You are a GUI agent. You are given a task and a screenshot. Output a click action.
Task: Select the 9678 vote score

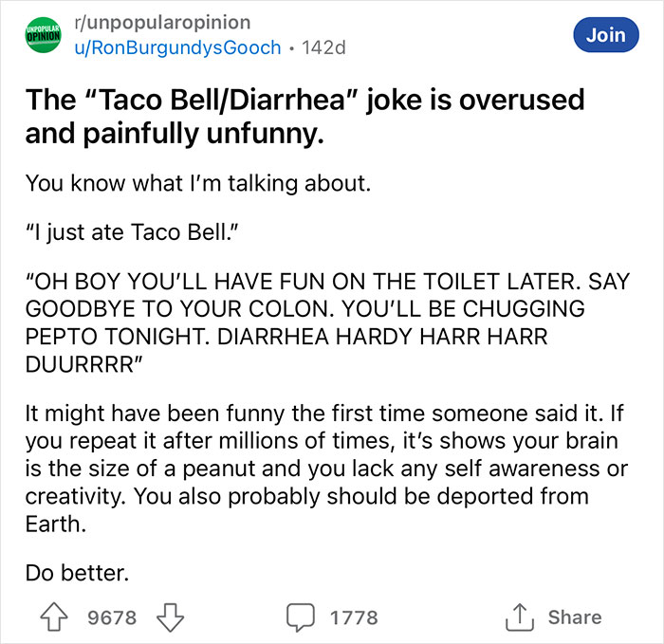(x=112, y=617)
